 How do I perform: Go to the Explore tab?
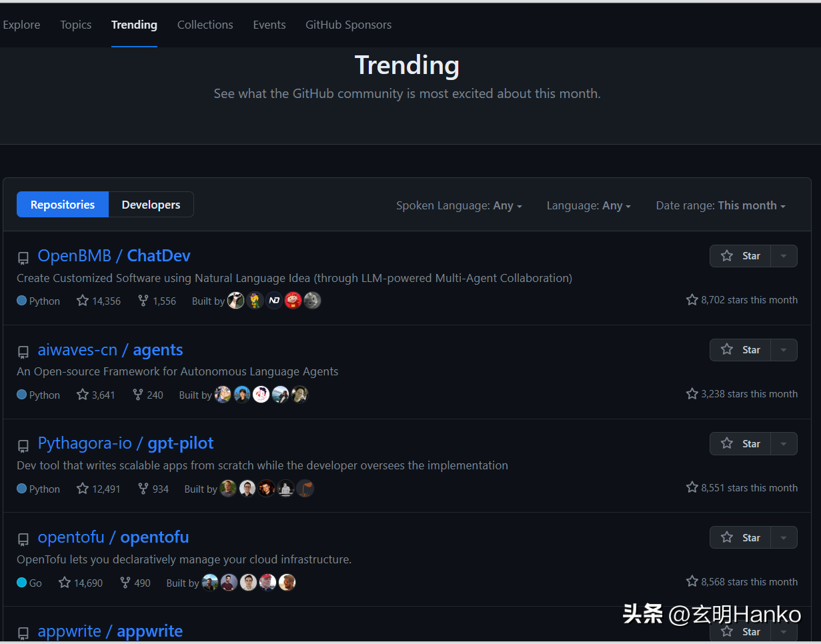click(21, 25)
